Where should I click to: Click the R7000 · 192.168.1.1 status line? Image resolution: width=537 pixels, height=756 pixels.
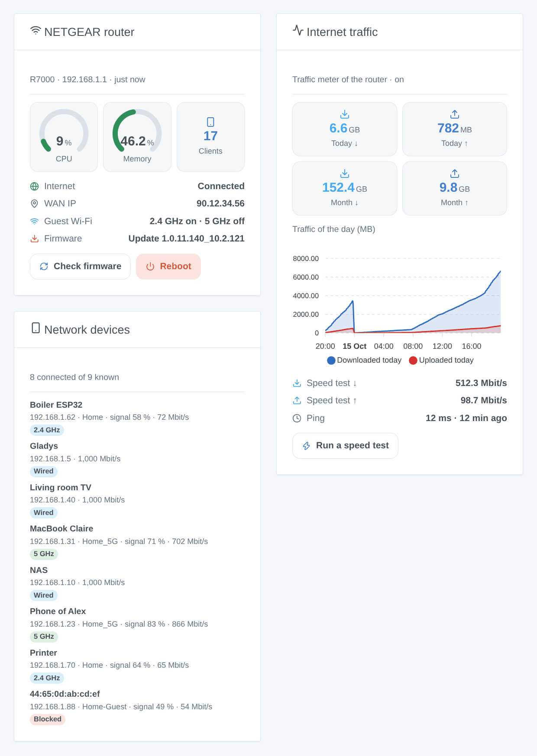[x=87, y=80]
